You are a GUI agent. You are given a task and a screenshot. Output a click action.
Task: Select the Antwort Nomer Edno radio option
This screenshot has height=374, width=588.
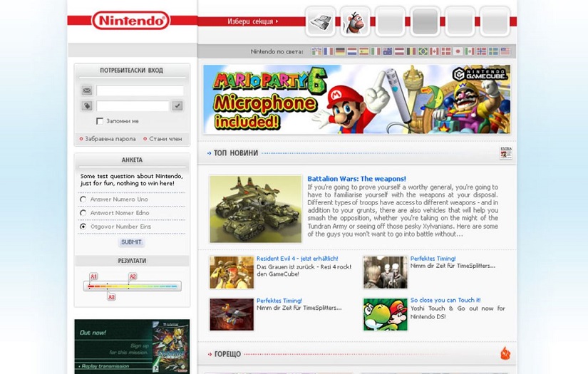tap(83, 213)
